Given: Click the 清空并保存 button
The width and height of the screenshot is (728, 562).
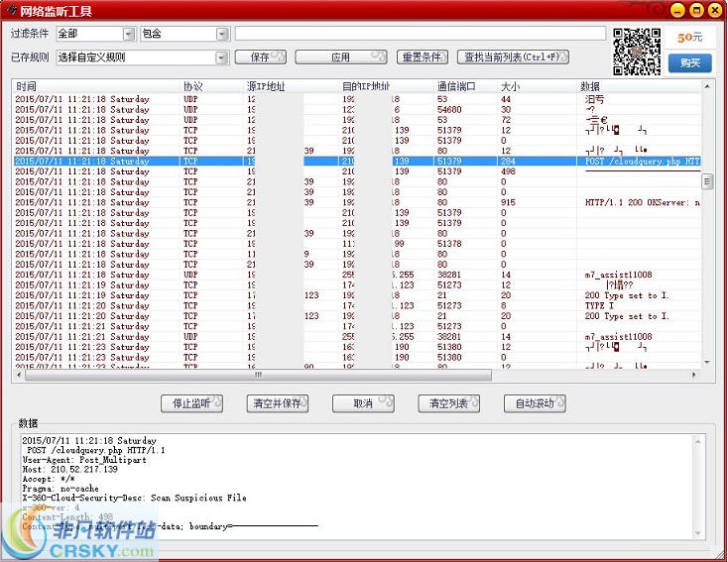Looking at the screenshot, I should (x=277, y=403).
